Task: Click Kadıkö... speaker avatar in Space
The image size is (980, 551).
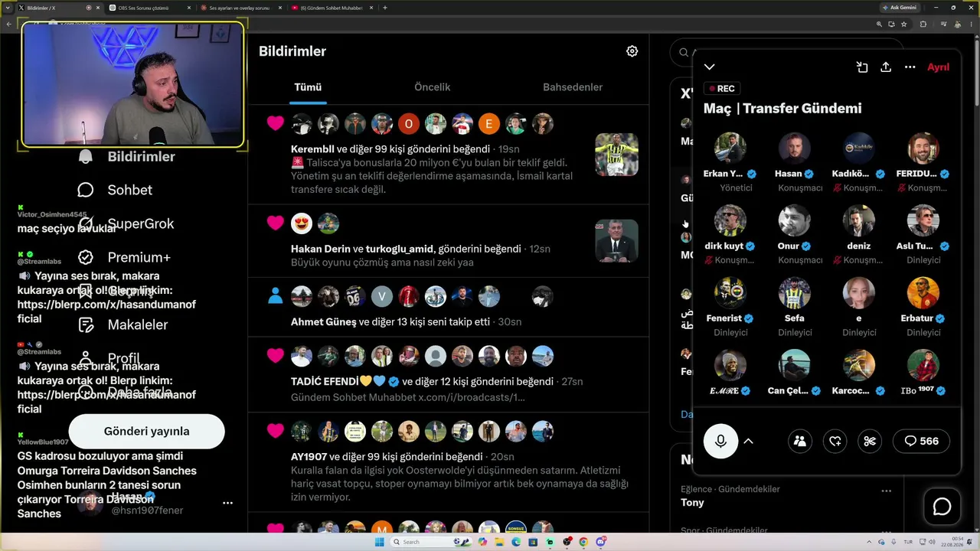Action: click(x=859, y=148)
